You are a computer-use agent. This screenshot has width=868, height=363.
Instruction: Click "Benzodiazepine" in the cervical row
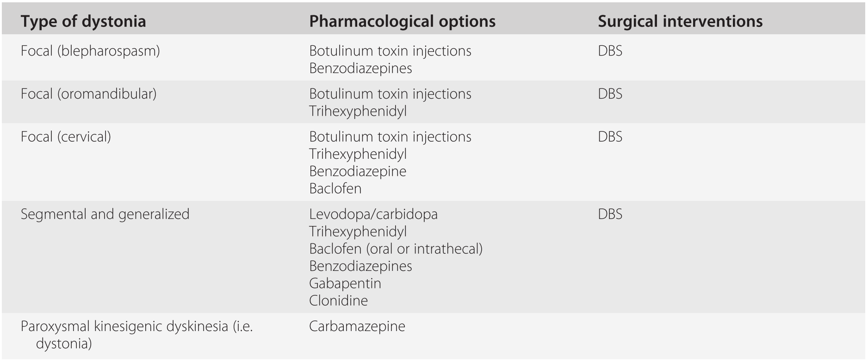(357, 171)
